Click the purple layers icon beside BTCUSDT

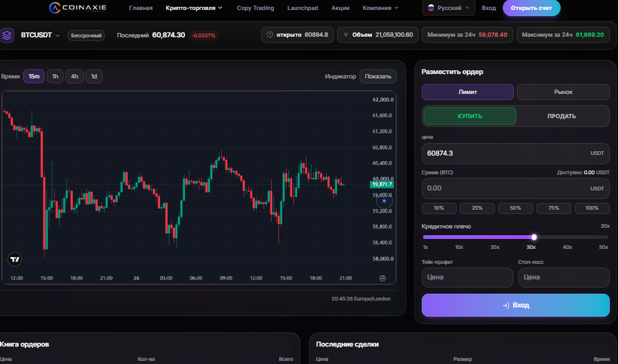pyautogui.click(x=7, y=35)
